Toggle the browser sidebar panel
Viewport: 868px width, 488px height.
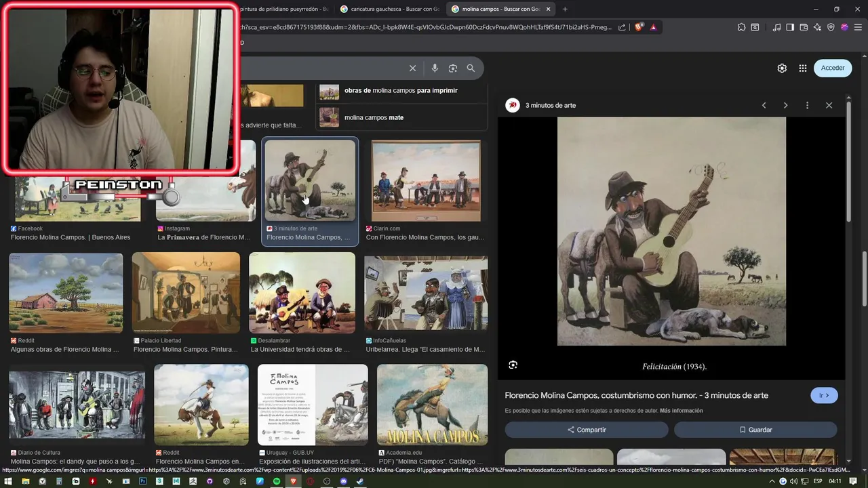(x=790, y=27)
